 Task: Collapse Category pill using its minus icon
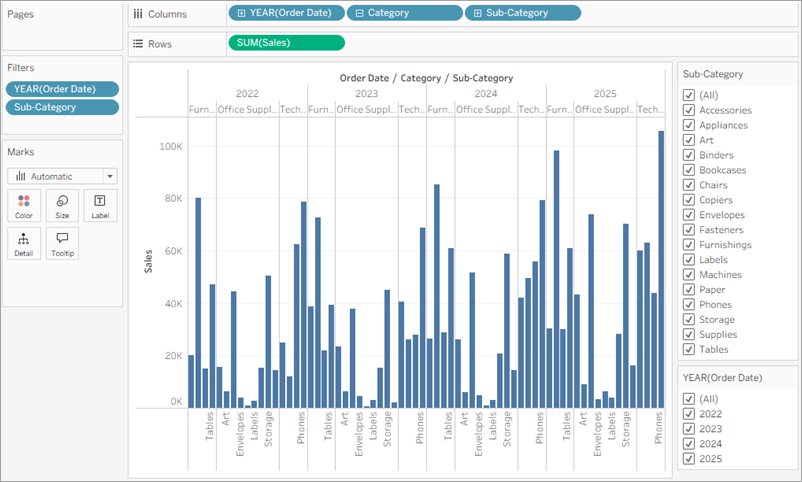tap(359, 13)
